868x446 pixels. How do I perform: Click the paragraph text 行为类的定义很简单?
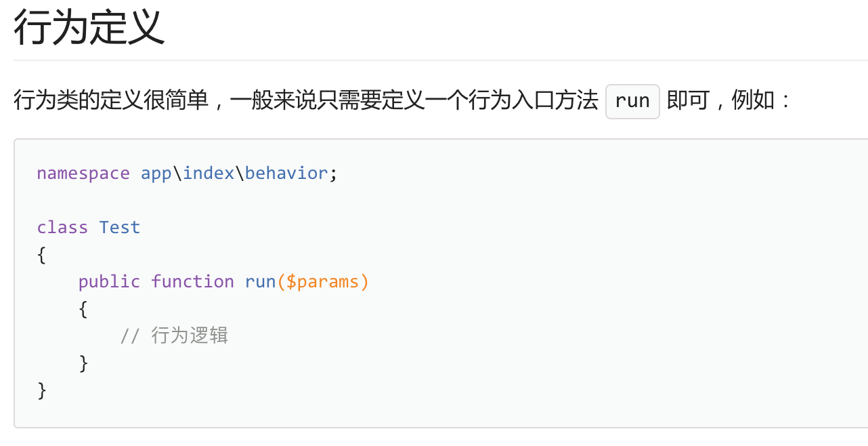(111, 102)
